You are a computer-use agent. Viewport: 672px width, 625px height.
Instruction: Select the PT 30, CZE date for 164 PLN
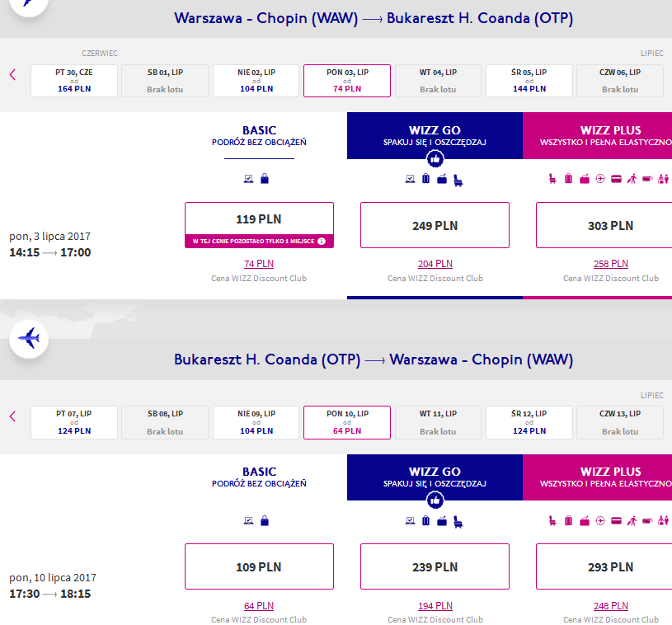coord(74,81)
